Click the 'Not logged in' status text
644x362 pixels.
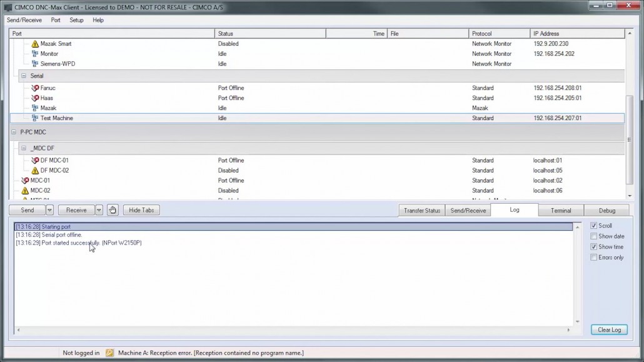[x=81, y=353]
